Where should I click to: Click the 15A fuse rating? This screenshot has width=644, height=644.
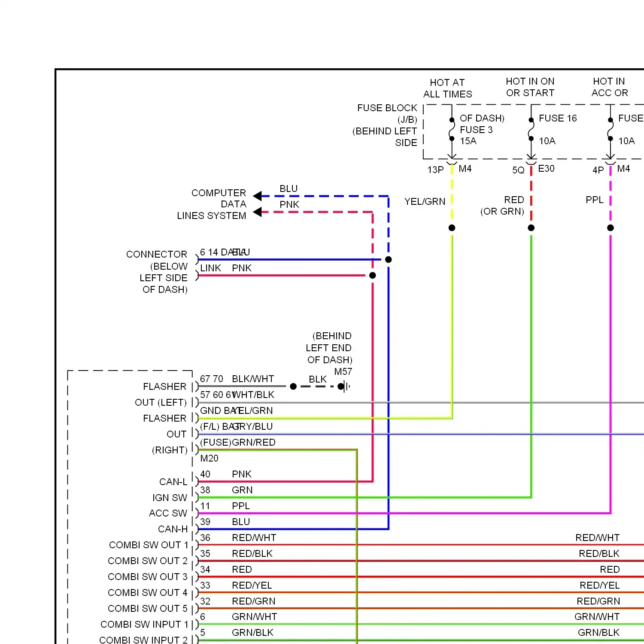pos(468,141)
